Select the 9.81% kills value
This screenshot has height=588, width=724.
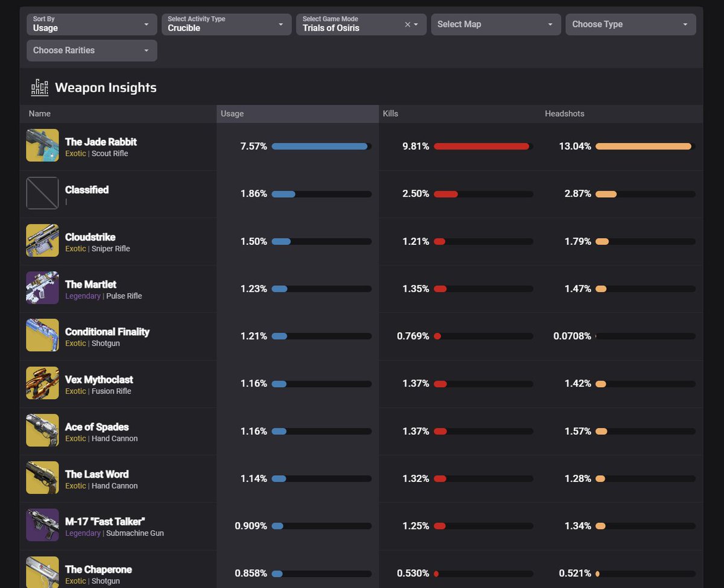(x=416, y=146)
